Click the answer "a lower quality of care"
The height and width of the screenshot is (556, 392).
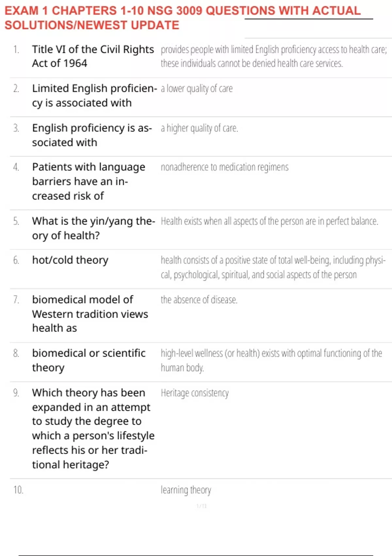(x=197, y=89)
